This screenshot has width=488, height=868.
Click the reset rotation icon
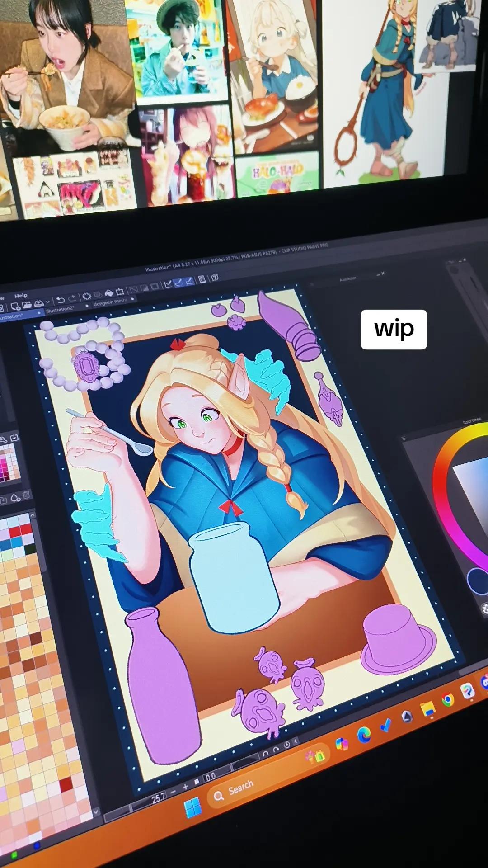click(x=286, y=745)
